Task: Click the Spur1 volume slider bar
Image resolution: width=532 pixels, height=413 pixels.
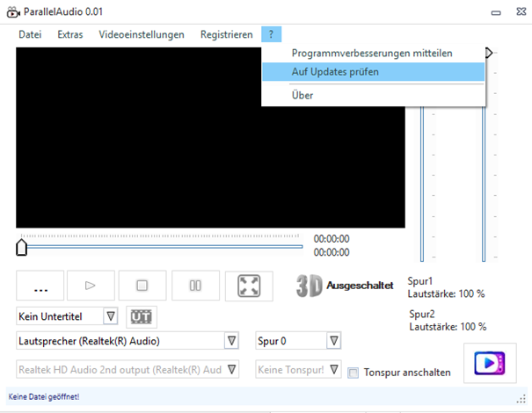Action: point(422,185)
